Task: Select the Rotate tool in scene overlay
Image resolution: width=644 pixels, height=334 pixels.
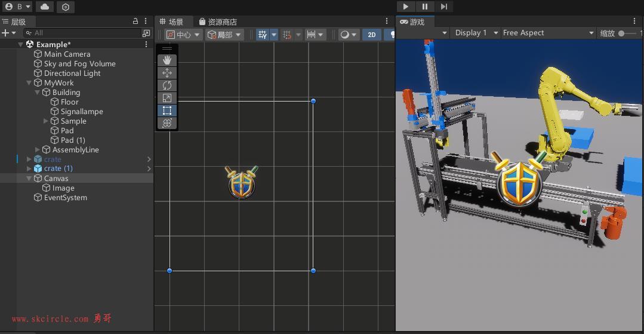Action: tap(167, 85)
